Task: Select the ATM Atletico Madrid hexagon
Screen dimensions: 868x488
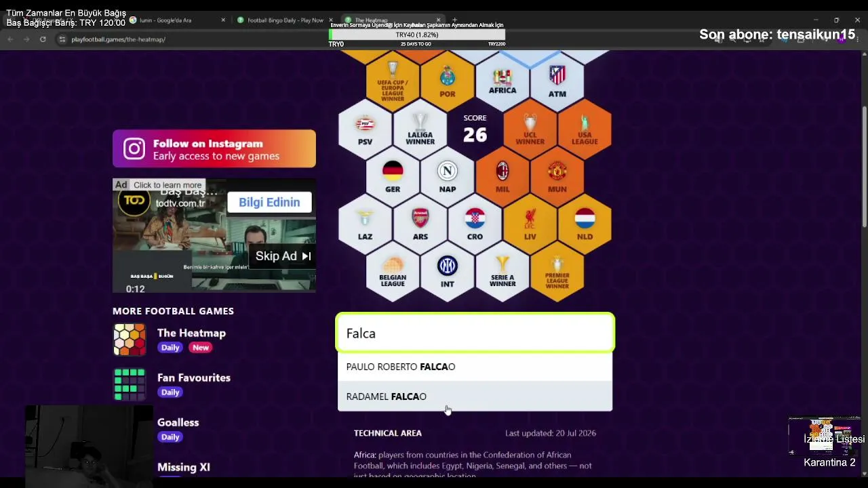Action: pyautogui.click(x=557, y=81)
